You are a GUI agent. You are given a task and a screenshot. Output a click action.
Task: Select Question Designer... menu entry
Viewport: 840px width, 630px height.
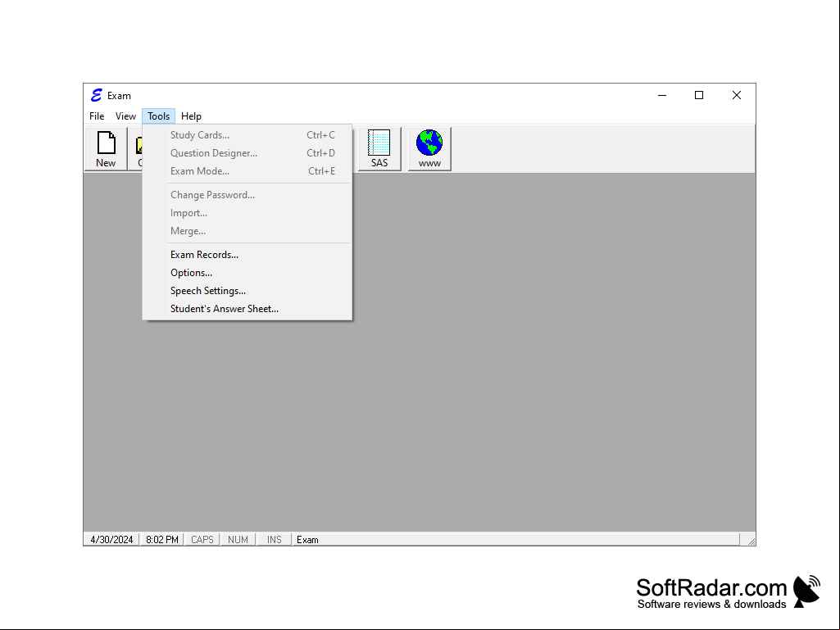(247, 153)
